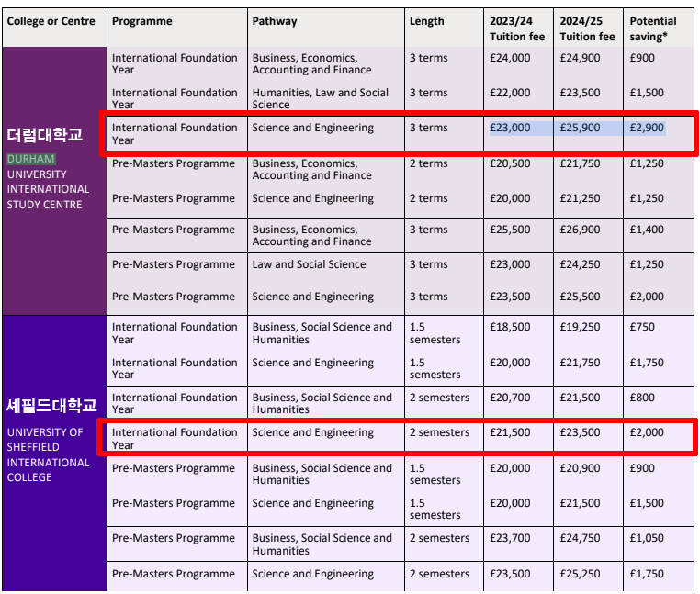Click £900 saving in £24,000 row
Viewport: 700px width, 594px height.
(x=642, y=58)
